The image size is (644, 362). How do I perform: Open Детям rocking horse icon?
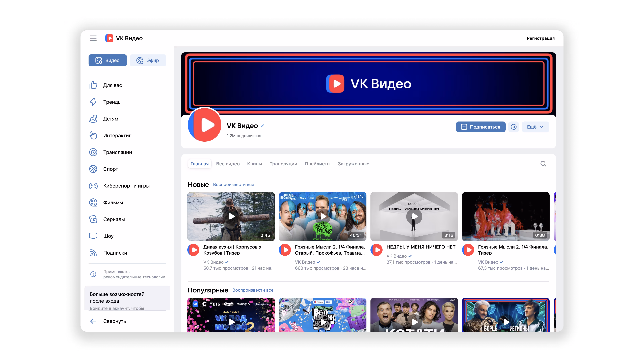pyautogui.click(x=93, y=119)
